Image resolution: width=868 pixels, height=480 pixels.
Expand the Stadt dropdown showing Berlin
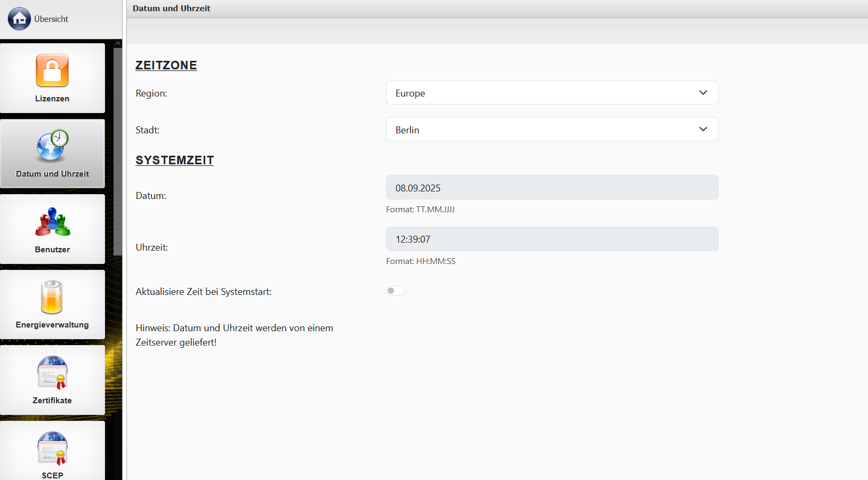tap(552, 129)
